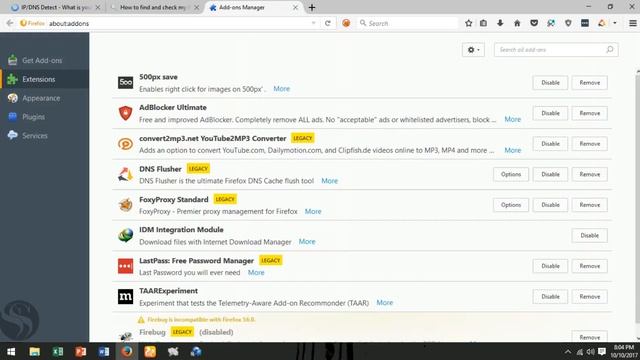Viewport: 640px width, 360px height.
Task: Remove TAARExperiment
Action: click(589, 297)
